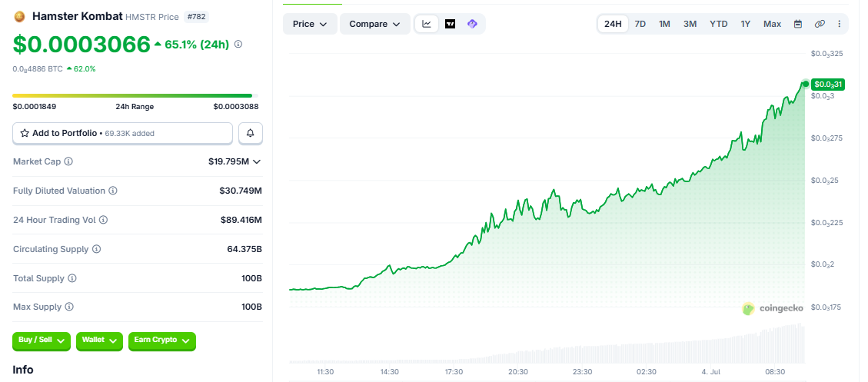Expand the Buy / Sell dropdown
The image size is (868, 382).
(x=42, y=340)
